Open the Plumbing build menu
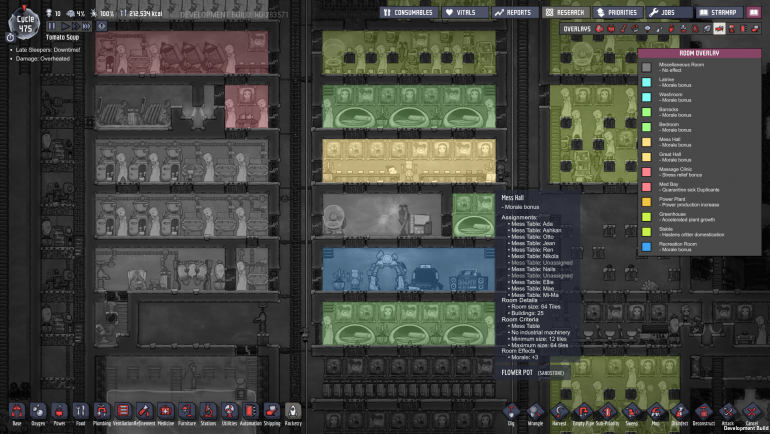This screenshot has width=770, height=434. (101, 411)
